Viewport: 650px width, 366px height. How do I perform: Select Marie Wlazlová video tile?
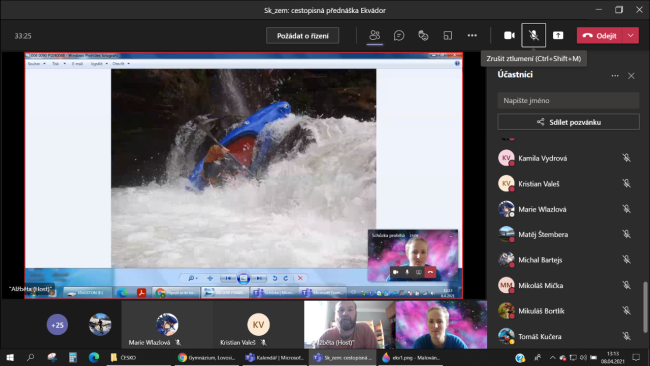click(x=167, y=325)
